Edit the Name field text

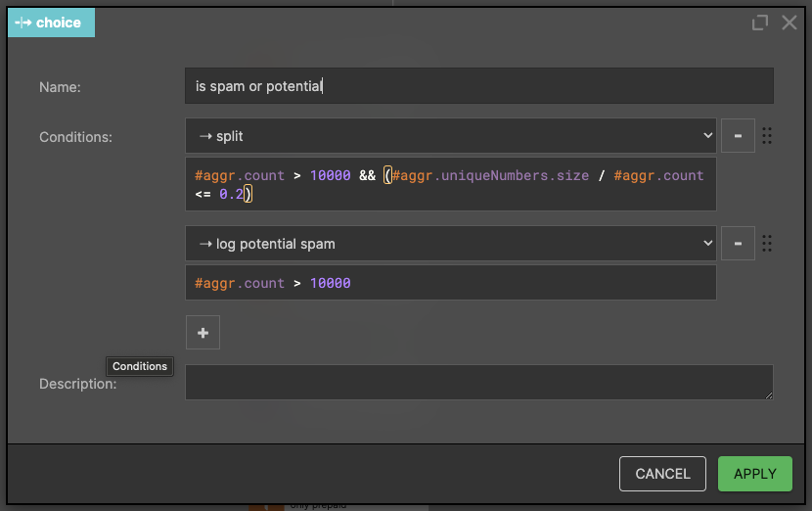click(479, 86)
